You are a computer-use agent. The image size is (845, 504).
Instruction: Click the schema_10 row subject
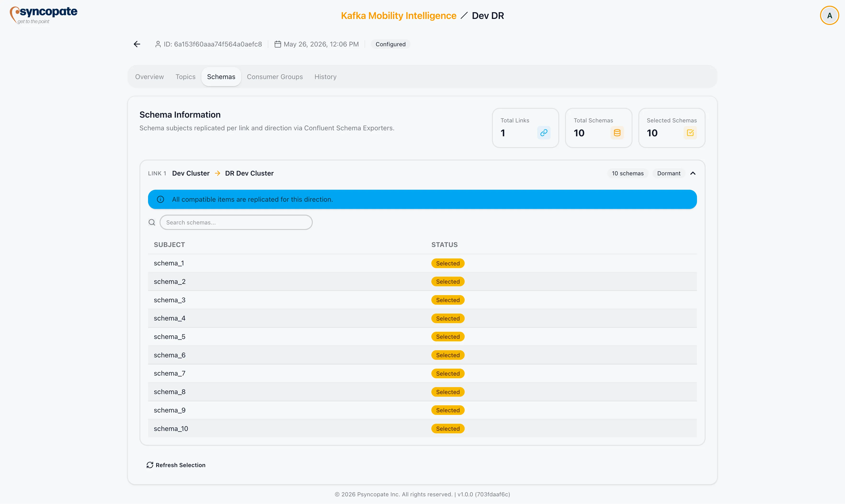point(171,429)
